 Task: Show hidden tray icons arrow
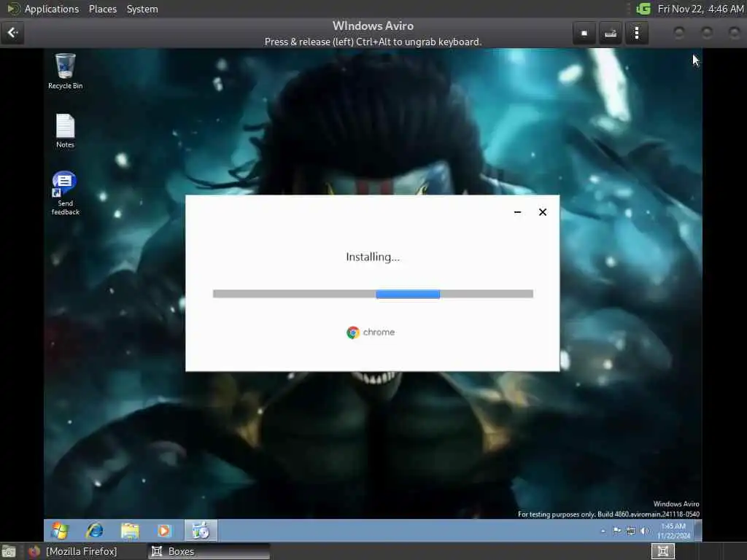pos(603,531)
